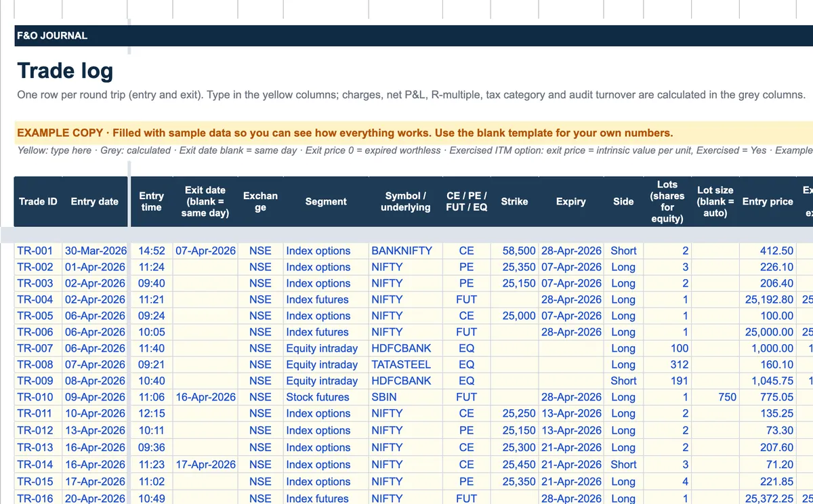Click the TR-001 trade ID cell
Image resolution: width=813 pixels, height=504 pixels.
[x=38, y=251]
